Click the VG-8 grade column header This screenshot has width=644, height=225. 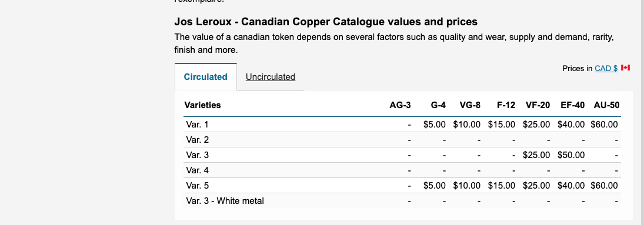pos(470,105)
